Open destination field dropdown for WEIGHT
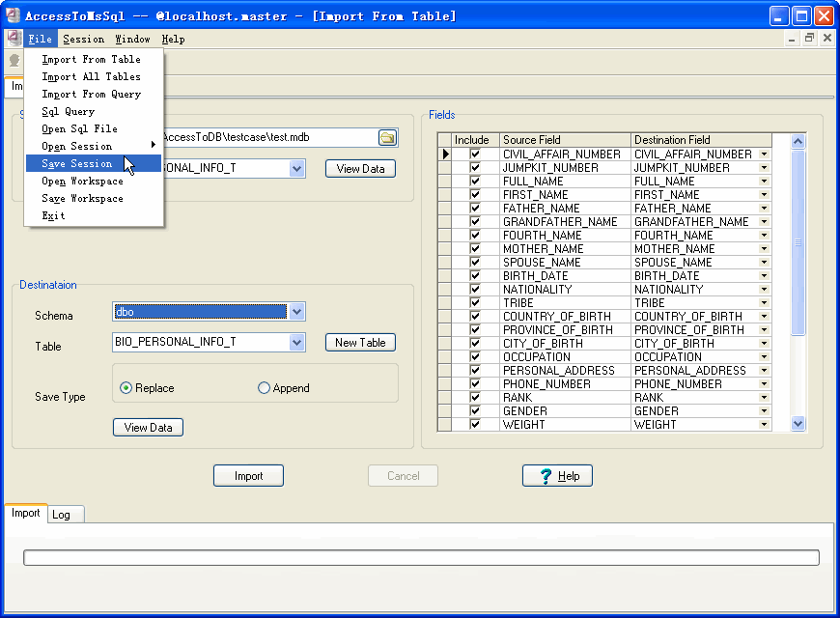The width and height of the screenshot is (840, 618). pyautogui.click(x=765, y=425)
